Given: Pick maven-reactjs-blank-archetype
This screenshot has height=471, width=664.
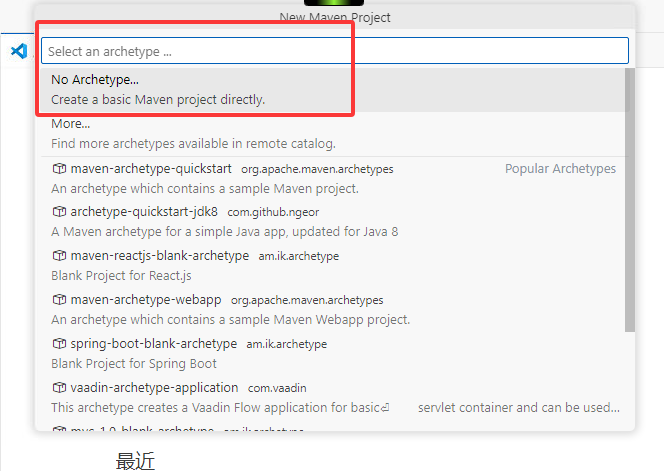Looking at the screenshot, I should (x=333, y=266).
